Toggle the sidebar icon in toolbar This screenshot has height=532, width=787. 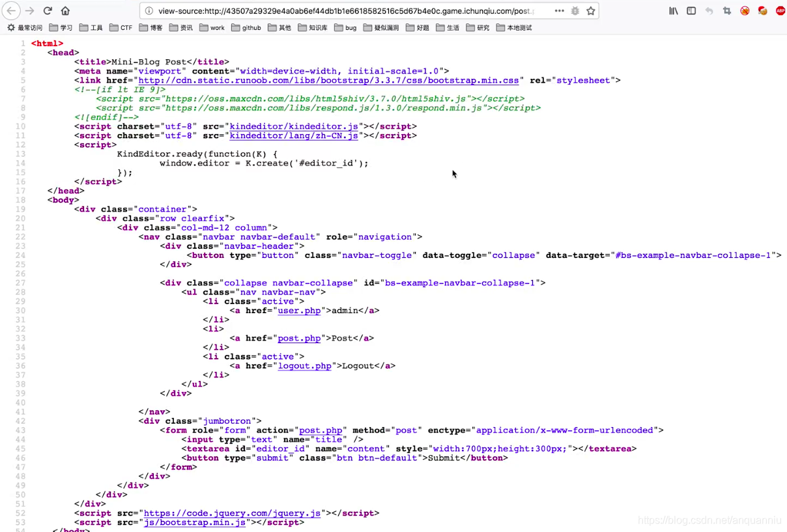tap(691, 10)
